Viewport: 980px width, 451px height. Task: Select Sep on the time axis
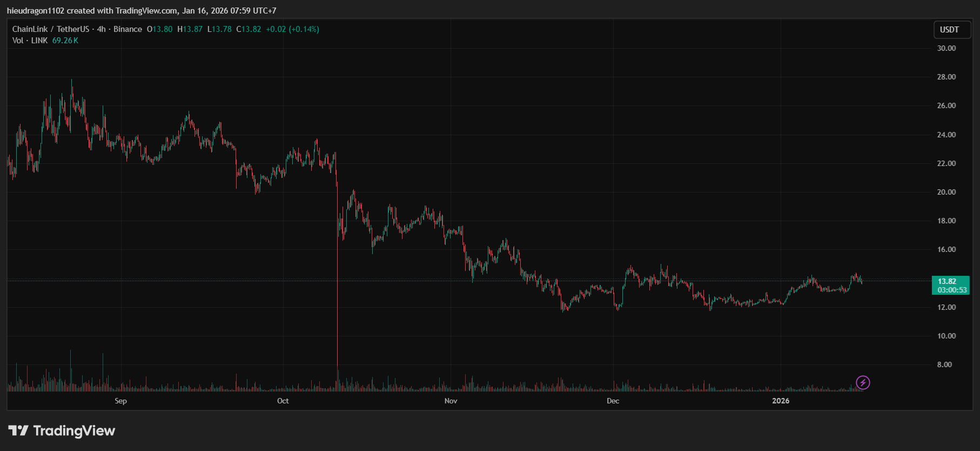120,401
